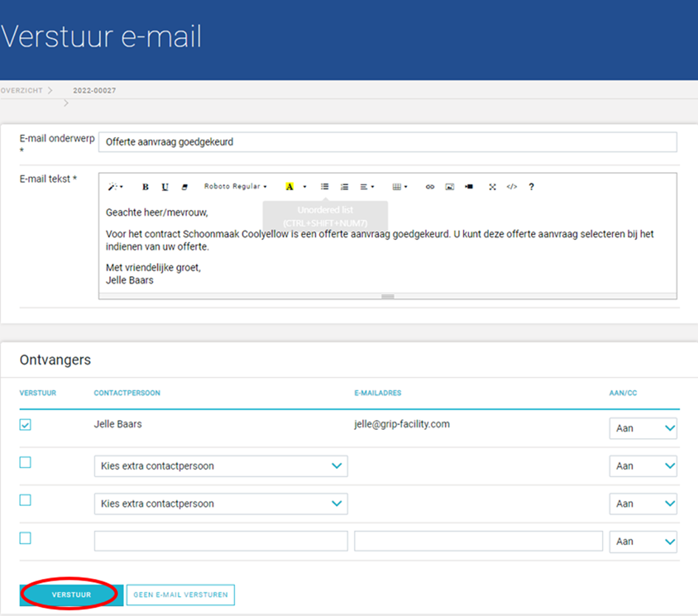This screenshot has height=616, width=698.
Task: Click the E-mail onderwerp input field
Action: (387, 142)
